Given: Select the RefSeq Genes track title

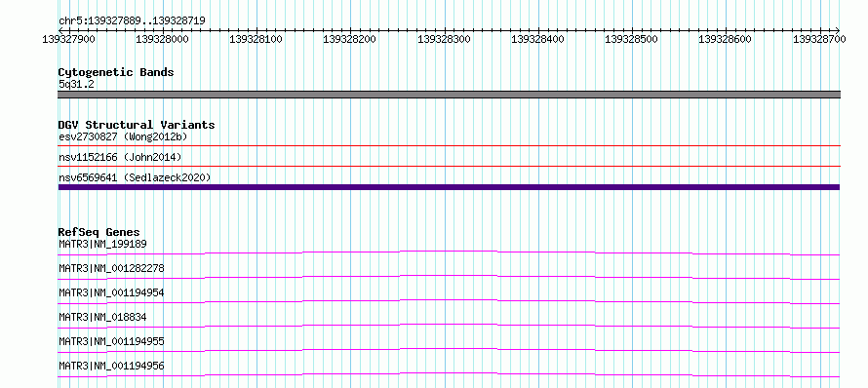Looking at the screenshot, I should (x=99, y=232).
